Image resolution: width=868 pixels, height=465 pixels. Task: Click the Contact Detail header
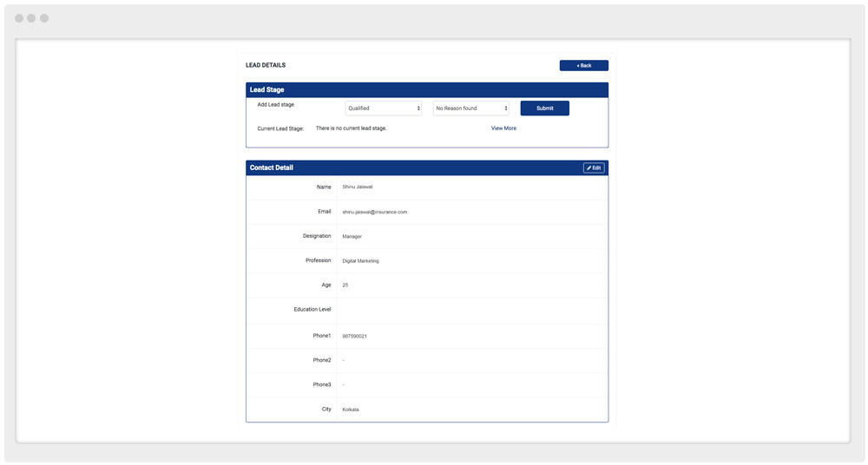(271, 167)
